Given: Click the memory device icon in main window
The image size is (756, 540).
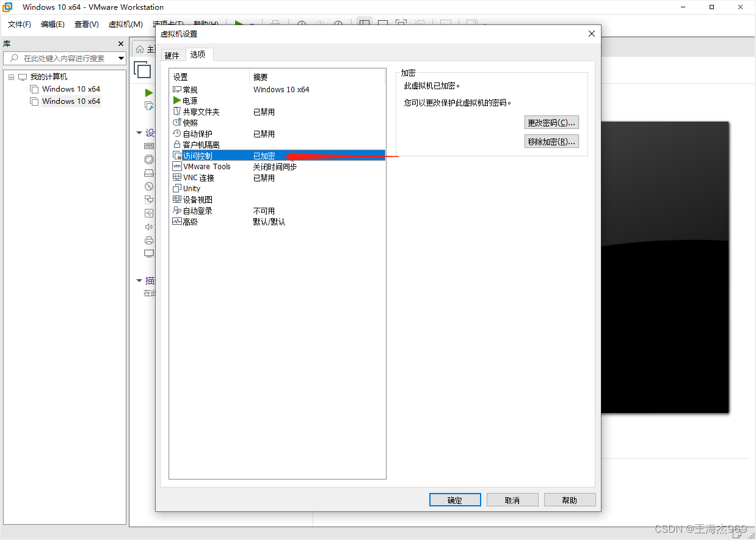Looking at the screenshot, I should tap(149, 146).
